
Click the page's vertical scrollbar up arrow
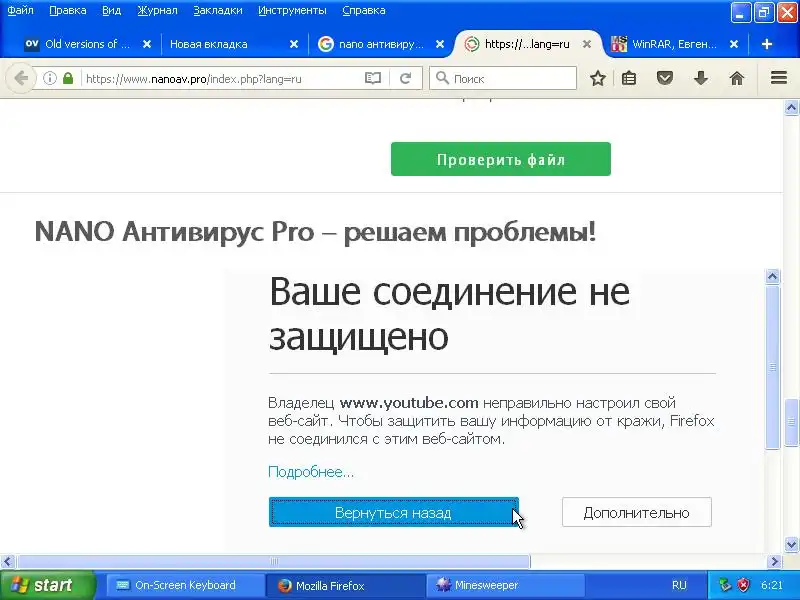pyautogui.click(x=791, y=108)
